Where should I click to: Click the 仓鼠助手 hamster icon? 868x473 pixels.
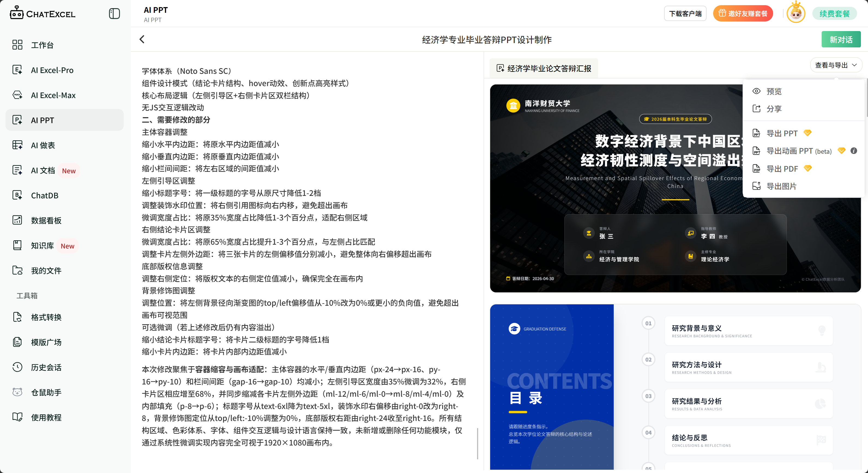pos(17,392)
